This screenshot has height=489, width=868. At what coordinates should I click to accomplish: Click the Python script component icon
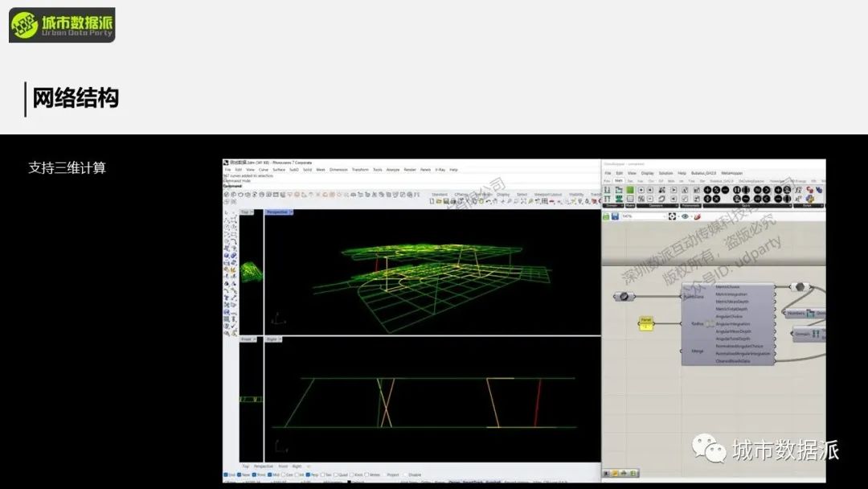click(810, 199)
